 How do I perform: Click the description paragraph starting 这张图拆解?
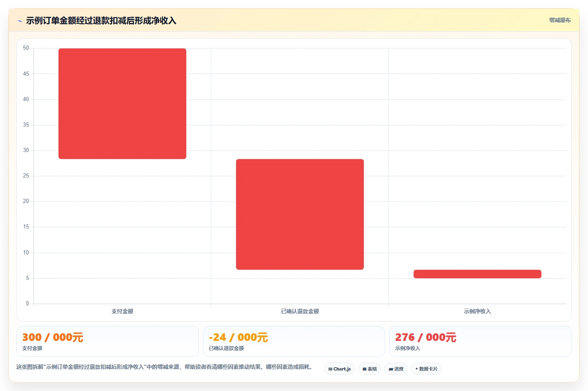[x=165, y=367]
